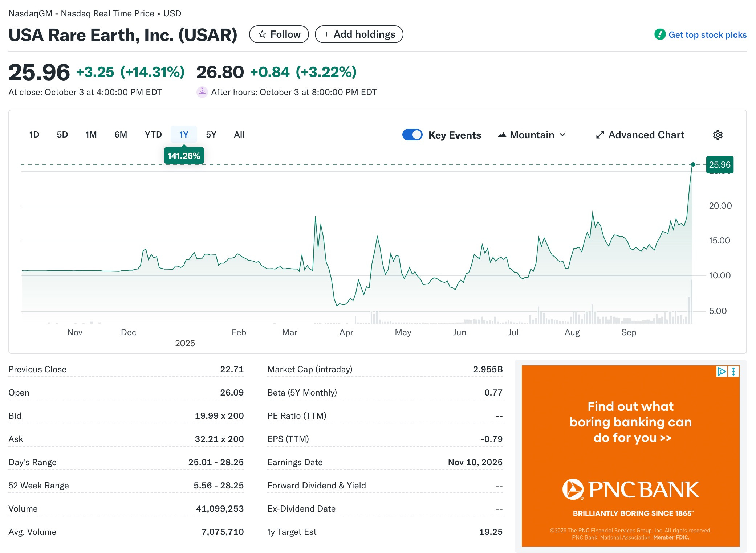Select the 1D time range tab
Image resolution: width=756 pixels, height=553 pixels.
[34, 135]
